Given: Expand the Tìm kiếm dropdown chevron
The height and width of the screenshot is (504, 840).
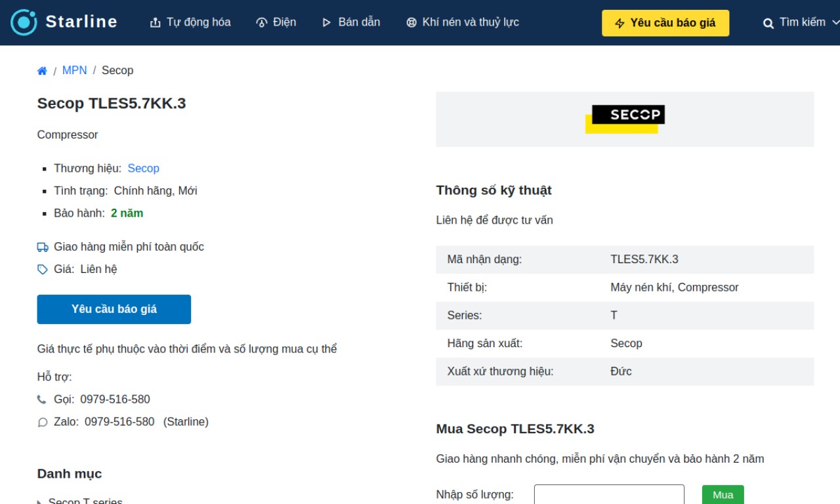Looking at the screenshot, I should click(x=835, y=22).
